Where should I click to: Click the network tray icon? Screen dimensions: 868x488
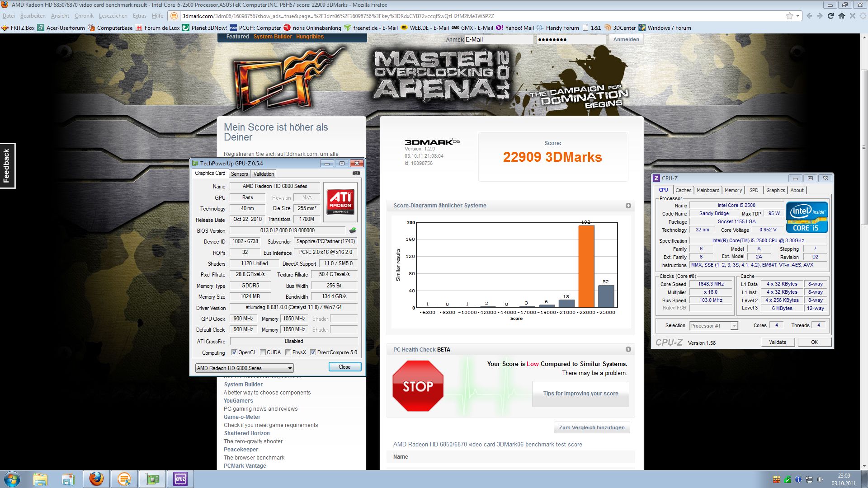click(x=809, y=479)
